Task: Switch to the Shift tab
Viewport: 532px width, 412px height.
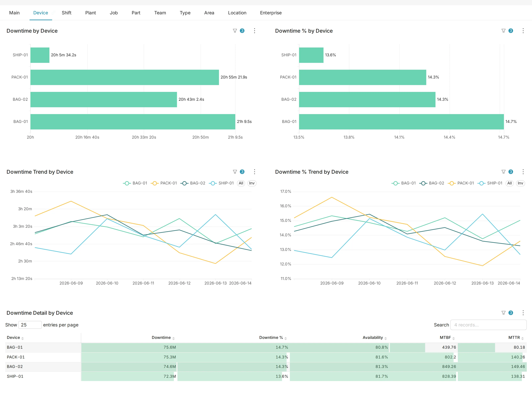Action: click(66, 13)
